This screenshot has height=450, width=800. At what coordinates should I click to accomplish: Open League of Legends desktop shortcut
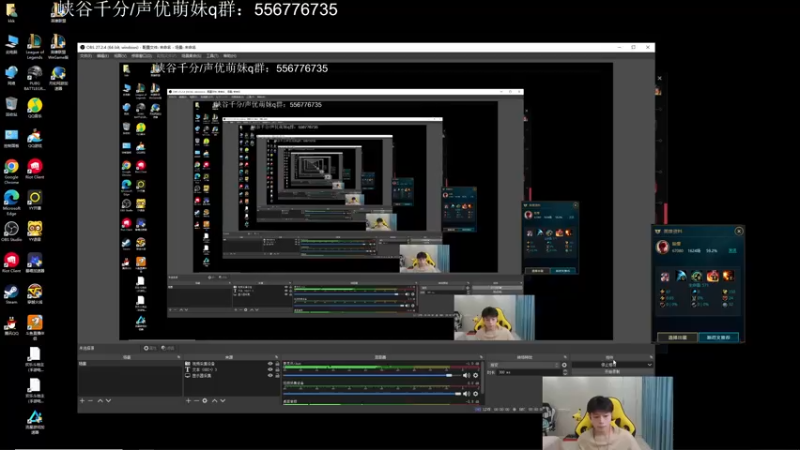point(35,45)
